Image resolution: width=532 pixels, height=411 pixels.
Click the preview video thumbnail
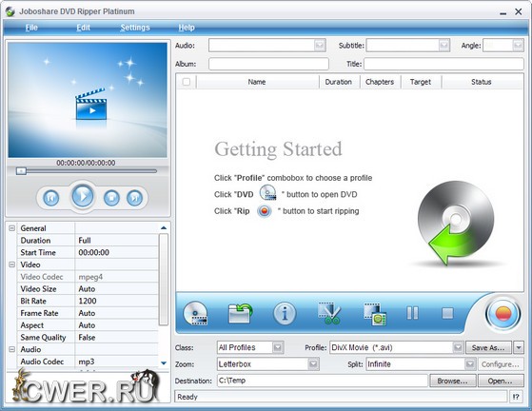[x=88, y=100]
